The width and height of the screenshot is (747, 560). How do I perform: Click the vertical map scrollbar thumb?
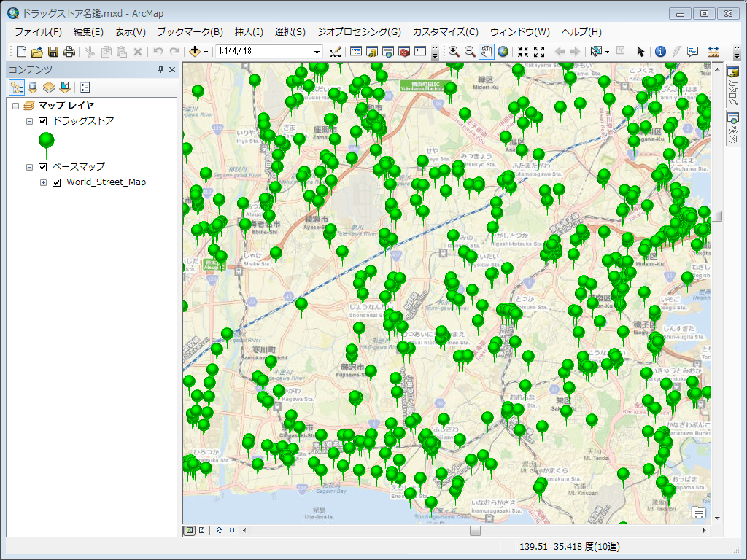[x=717, y=216]
